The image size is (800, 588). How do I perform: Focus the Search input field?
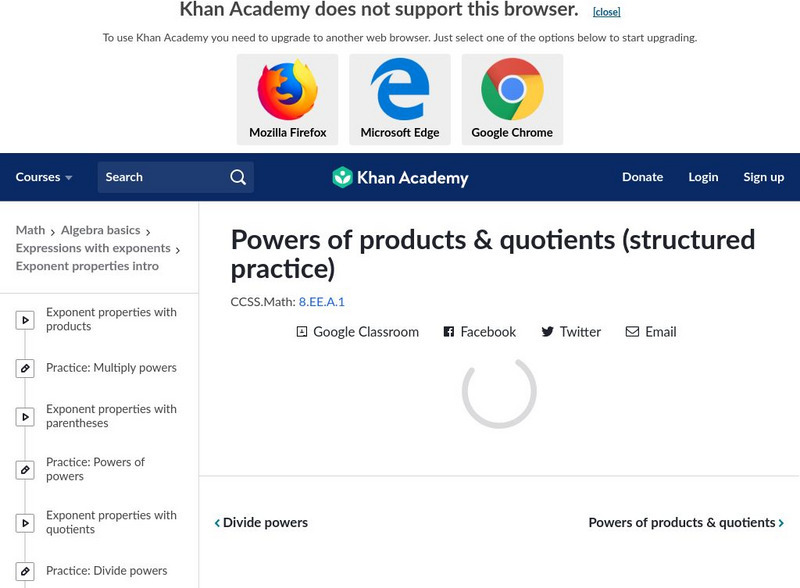160,177
